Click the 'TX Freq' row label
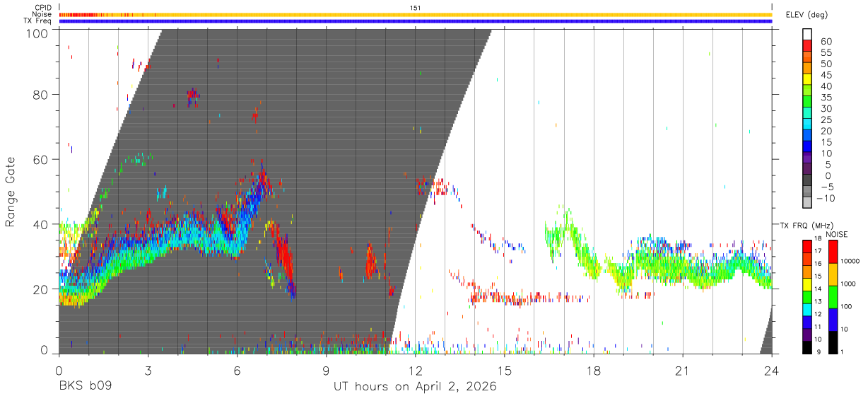The height and width of the screenshot is (401, 868). pyautogui.click(x=38, y=21)
